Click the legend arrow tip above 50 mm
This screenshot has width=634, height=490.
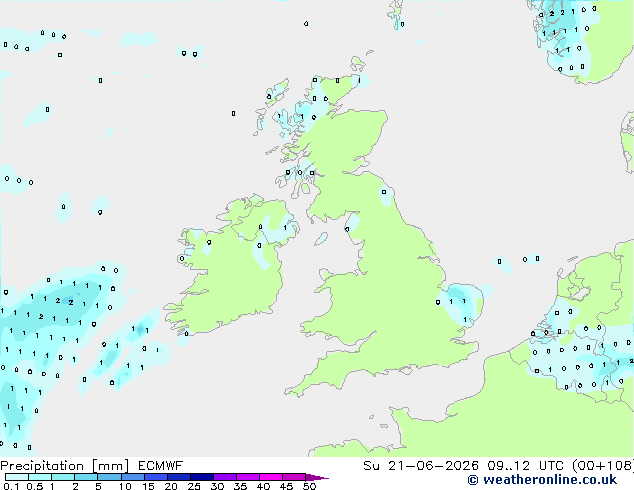(x=317, y=477)
